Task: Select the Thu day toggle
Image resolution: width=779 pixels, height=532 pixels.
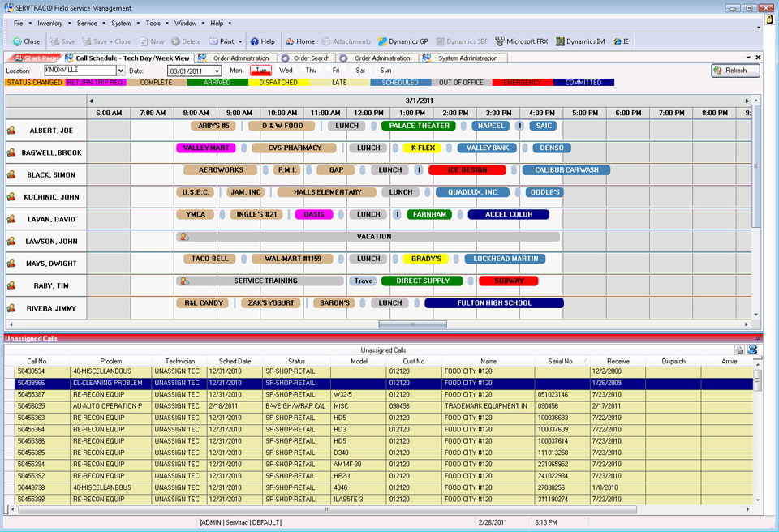Action: click(311, 71)
